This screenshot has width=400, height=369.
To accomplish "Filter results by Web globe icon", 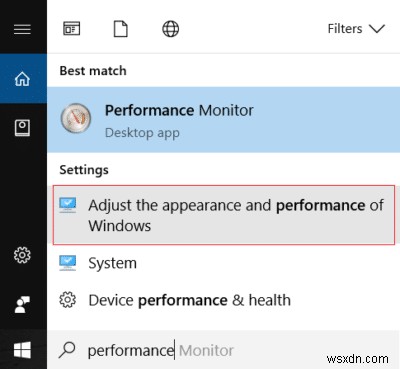I will point(170,29).
